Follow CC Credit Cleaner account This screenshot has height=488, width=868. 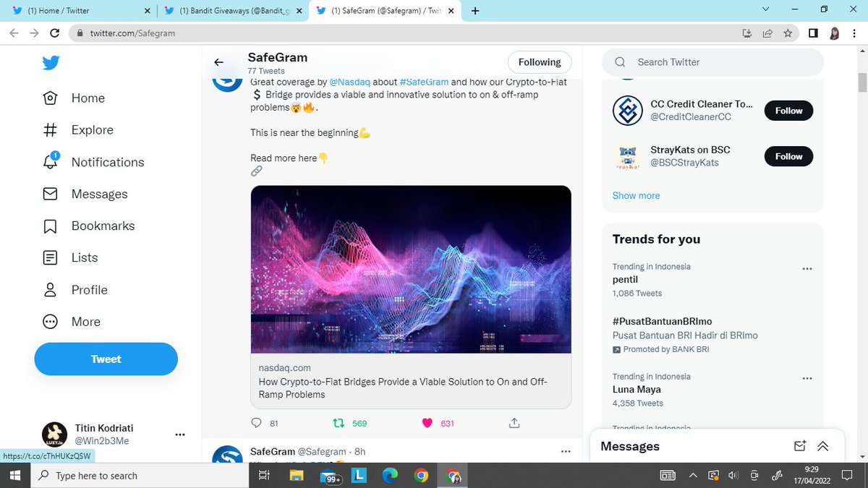(x=788, y=111)
